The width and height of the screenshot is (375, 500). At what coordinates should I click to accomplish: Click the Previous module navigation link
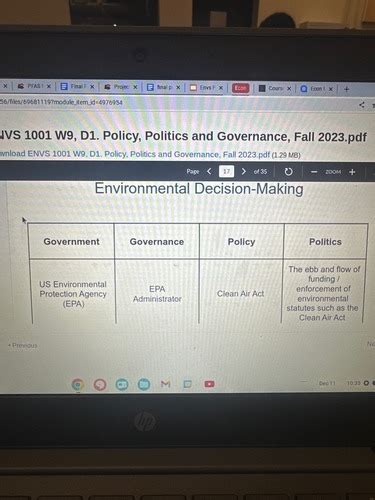pos(23,345)
